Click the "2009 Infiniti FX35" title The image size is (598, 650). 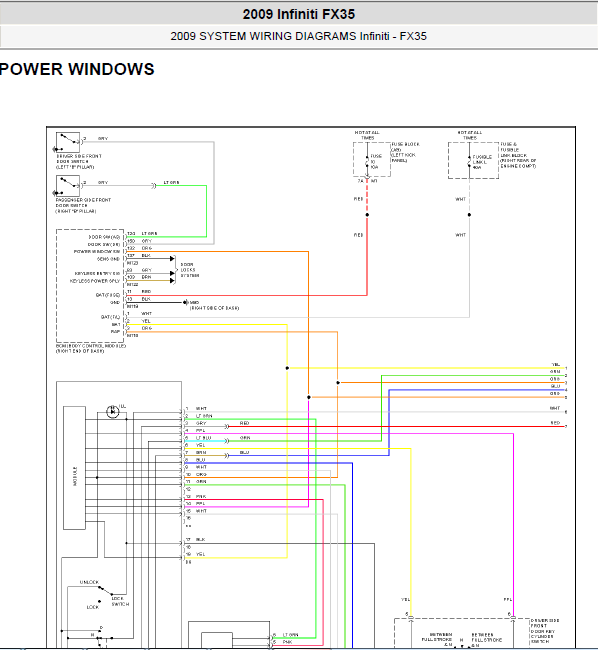tap(299, 14)
